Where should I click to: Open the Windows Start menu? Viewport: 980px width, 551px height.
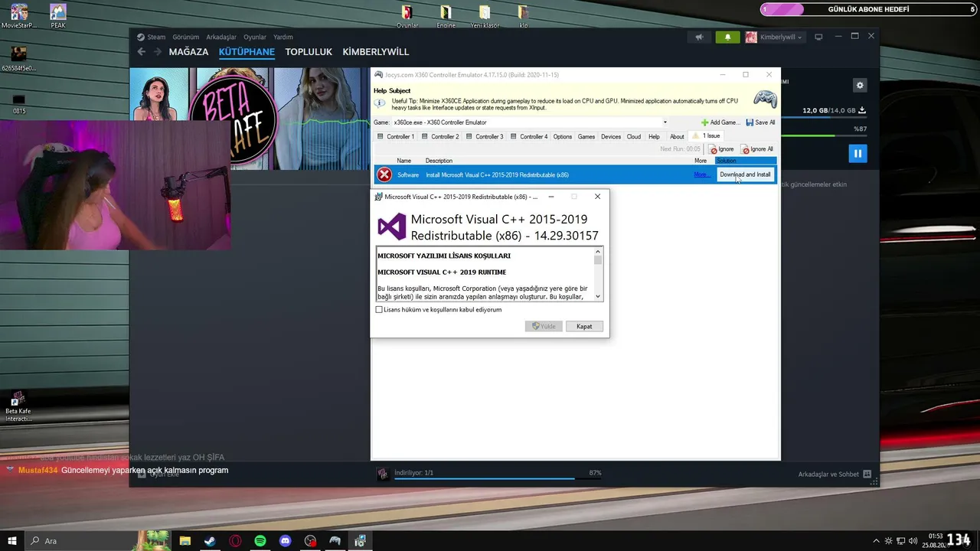point(12,541)
